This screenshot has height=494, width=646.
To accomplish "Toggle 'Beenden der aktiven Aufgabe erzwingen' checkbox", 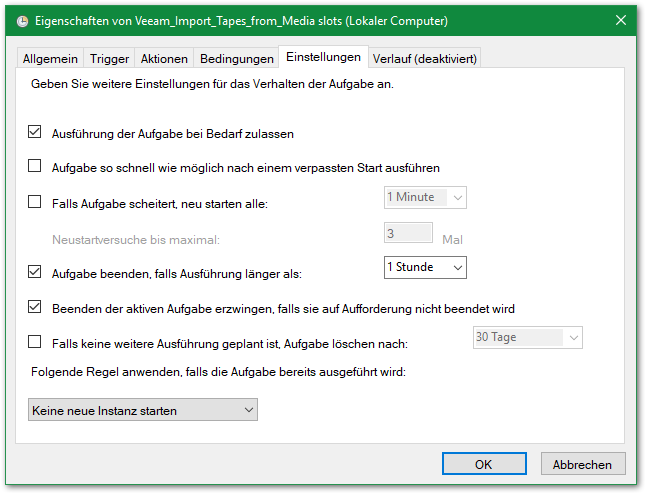I will 35,307.
